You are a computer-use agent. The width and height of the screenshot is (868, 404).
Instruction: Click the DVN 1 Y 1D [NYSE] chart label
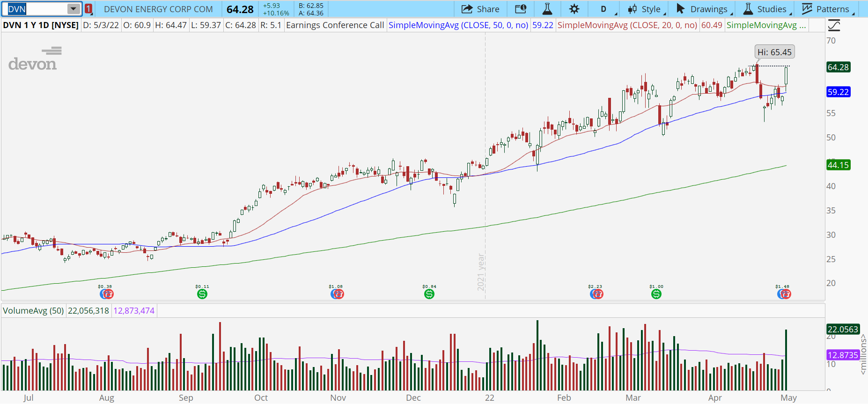pyautogui.click(x=41, y=25)
